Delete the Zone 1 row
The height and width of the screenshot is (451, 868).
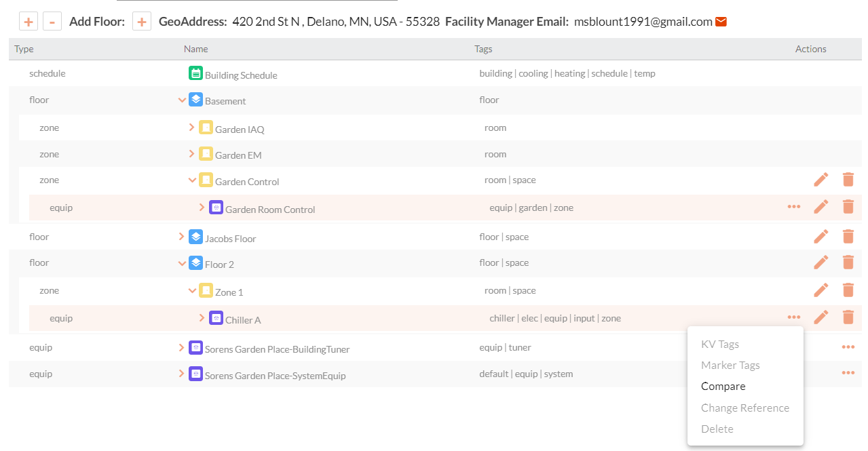848,290
